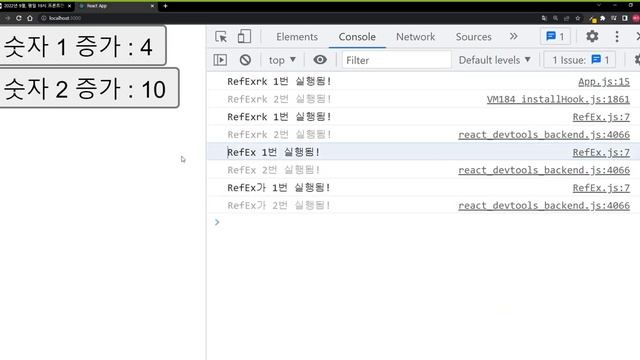Open the Default levels dropdown

pyautogui.click(x=494, y=60)
